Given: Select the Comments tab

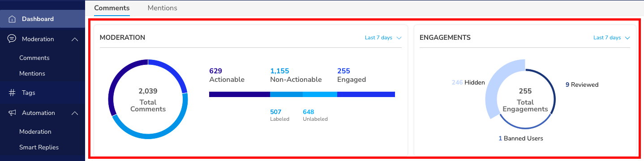Looking at the screenshot, I should click(x=112, y=8).
